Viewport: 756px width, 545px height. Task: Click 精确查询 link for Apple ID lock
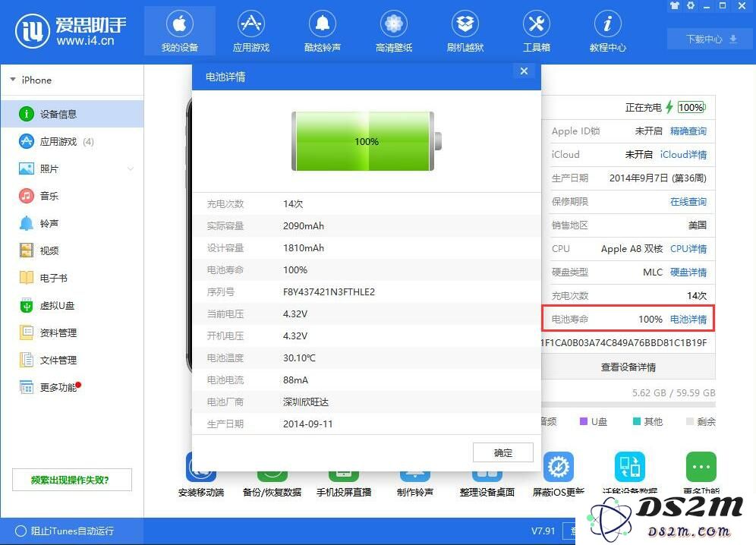688,131
